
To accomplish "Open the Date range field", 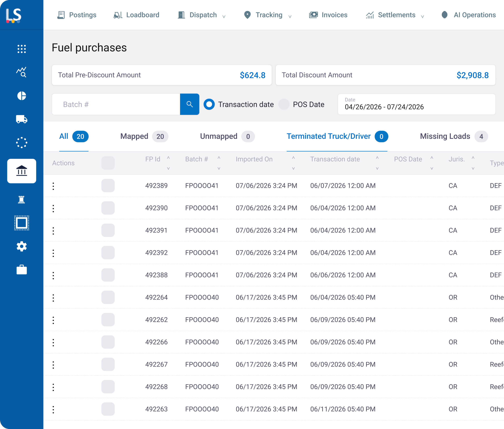I will (416, 104).
